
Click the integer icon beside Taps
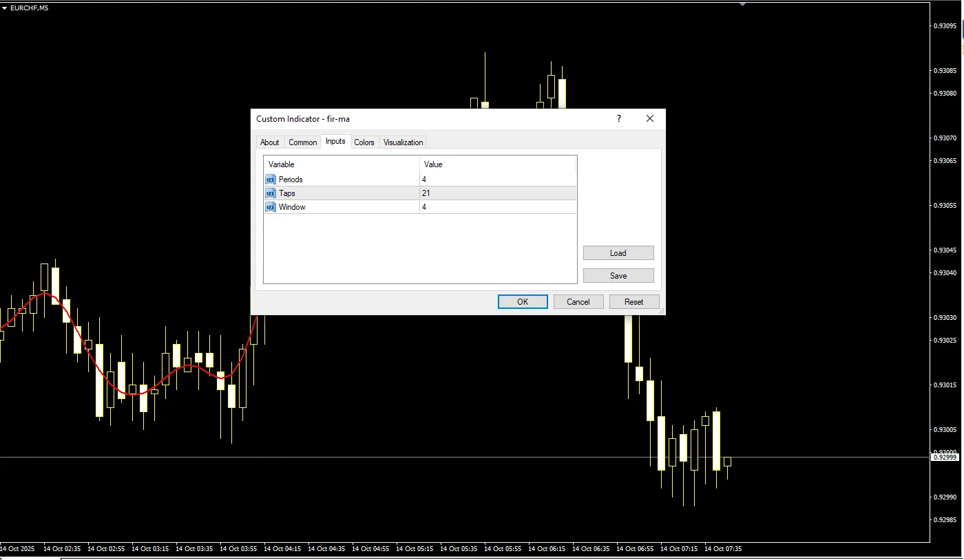(270, 193)
